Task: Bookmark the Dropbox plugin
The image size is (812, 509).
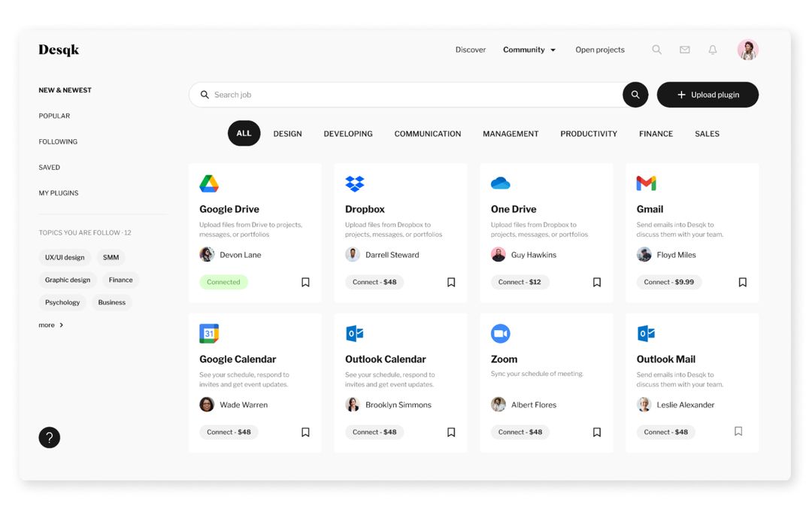Action: pyautogui.click(x=451, y=281)
